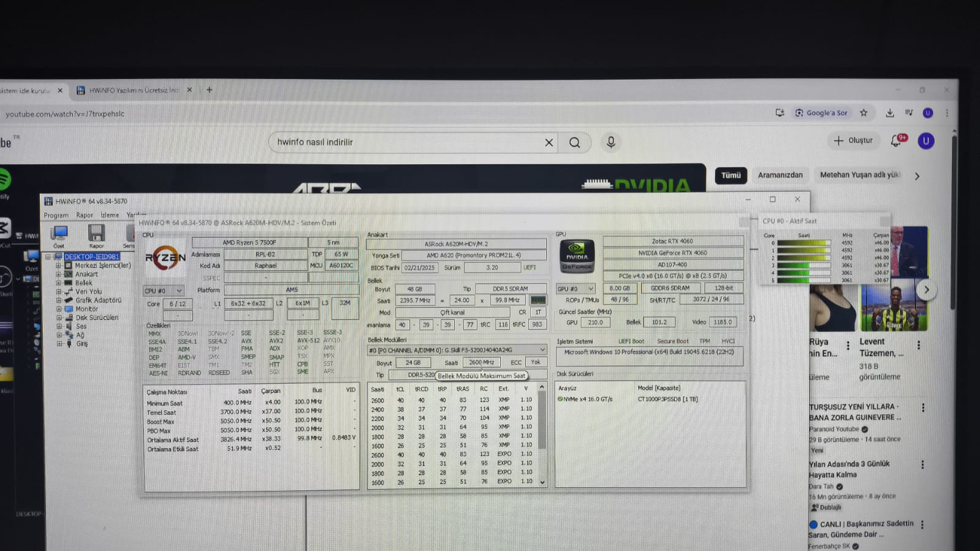Open the İzleme menu in HWiNFO
The width and height of the screenshot is (980, 551).
tap(110, 215)
